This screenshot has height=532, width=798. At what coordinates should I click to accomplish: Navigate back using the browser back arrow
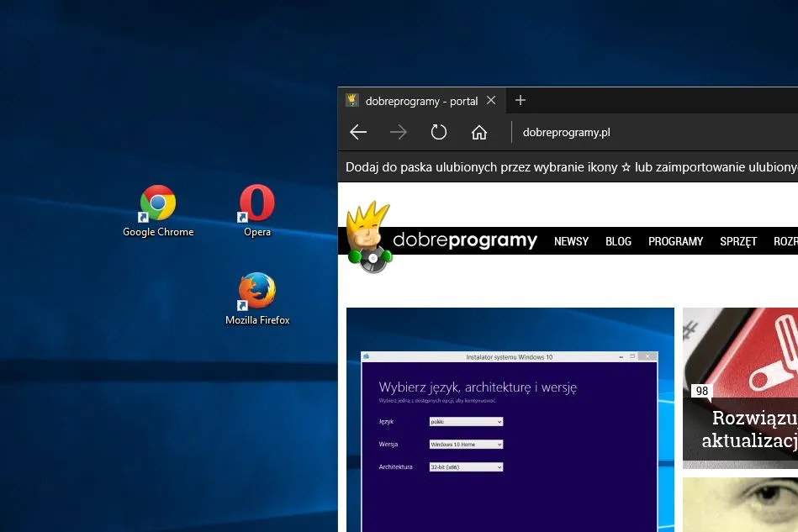point(357,132)
